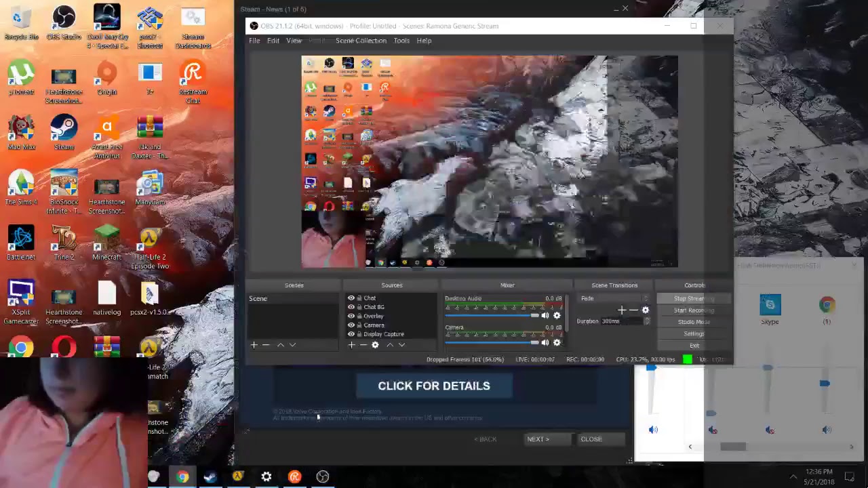The image size is (868, 488).
Task: Move selected scene up in Scenes panel
Action: tap(280, 345)
